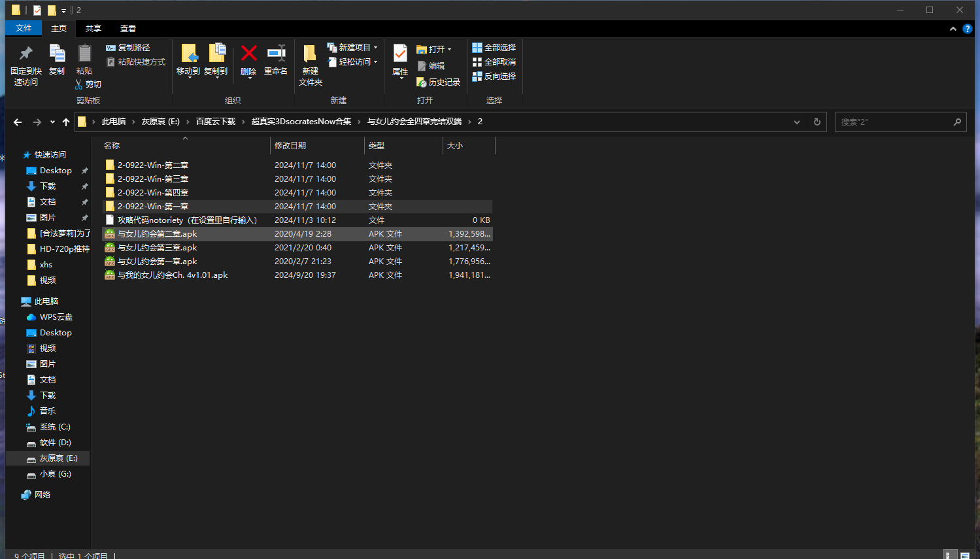Click the Paste ribbon icon
The width and height of the screenshot is (980, 559).
(84, 54)
